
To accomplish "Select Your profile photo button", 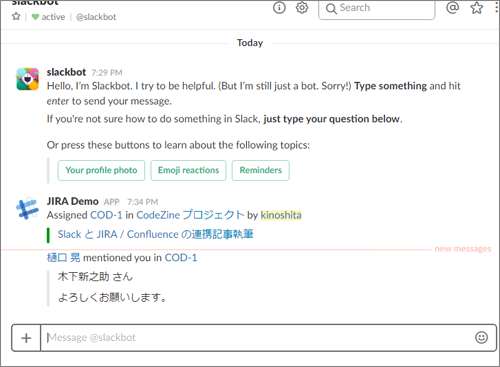I will click(101, 170).
